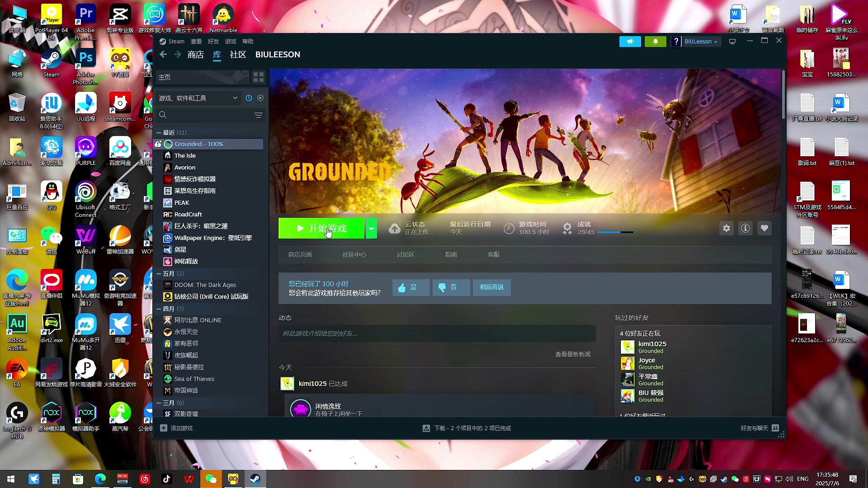Open Friends & Chat

click(759, 428)
